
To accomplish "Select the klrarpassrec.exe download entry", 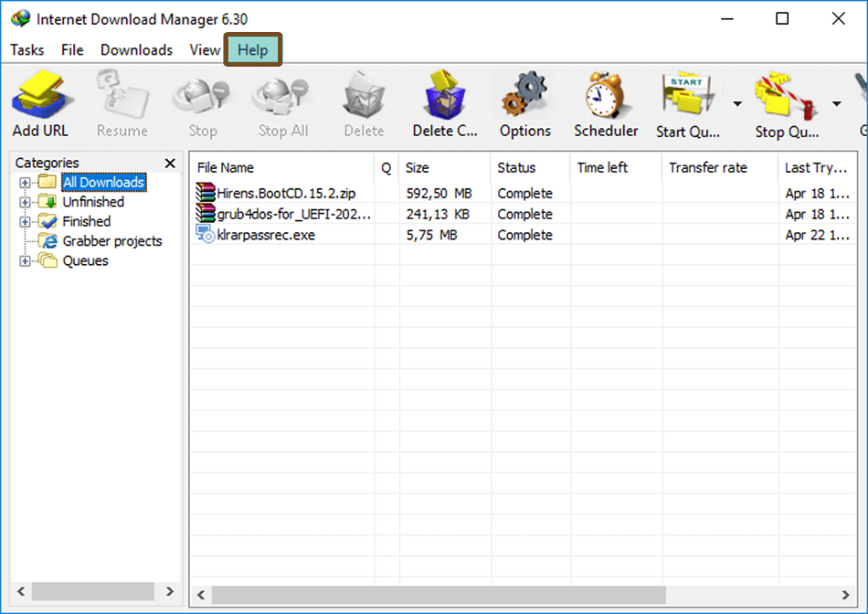I will pos(257,235).
